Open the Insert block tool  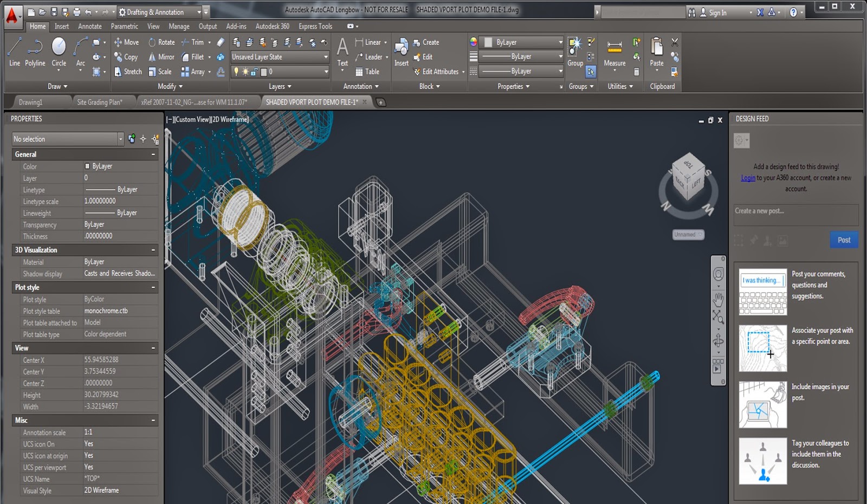(402, 52)
